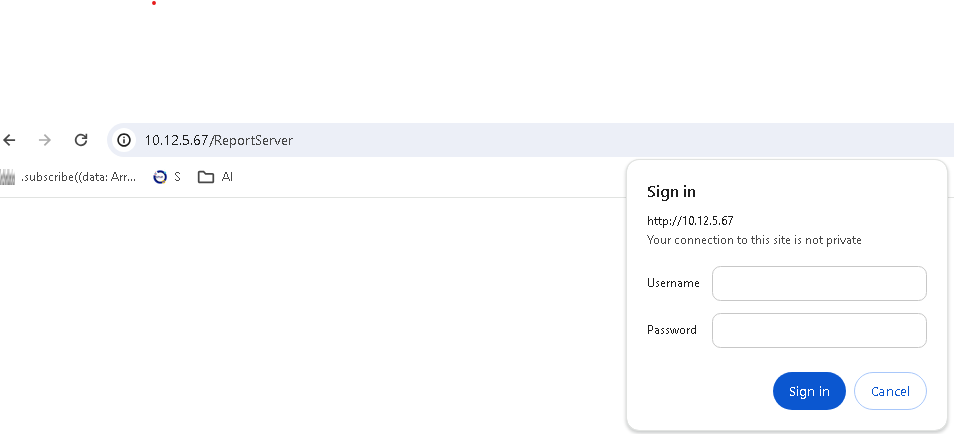Click the Password label

(672, 330)
